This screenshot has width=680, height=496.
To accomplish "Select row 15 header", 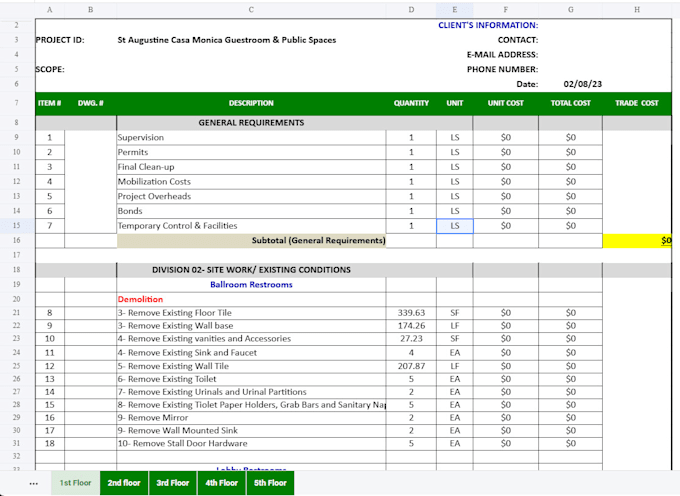I will click(16, 225).
